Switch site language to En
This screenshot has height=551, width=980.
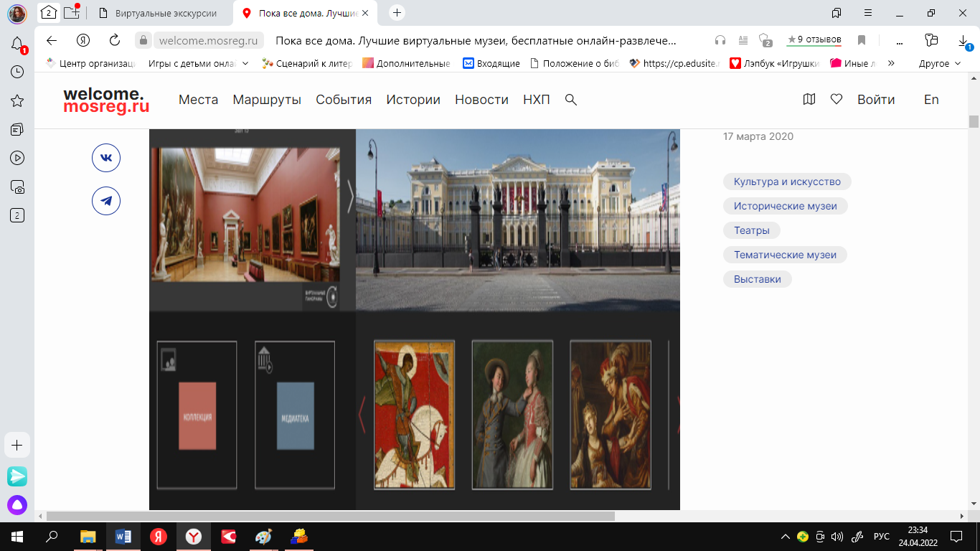coord(931,100)
